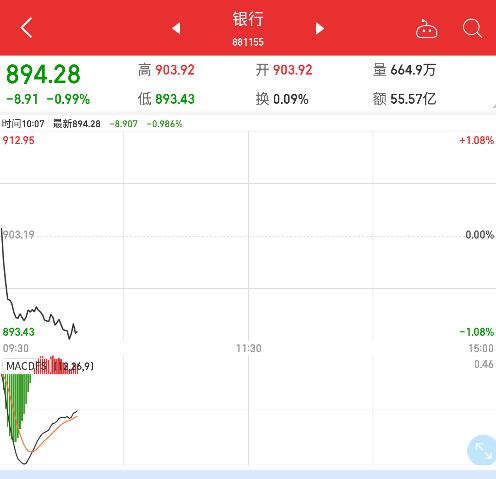Click the 09:30 time axis label
Image resolution: width=496 pixels, height=479 pixels.
[16, 348]
